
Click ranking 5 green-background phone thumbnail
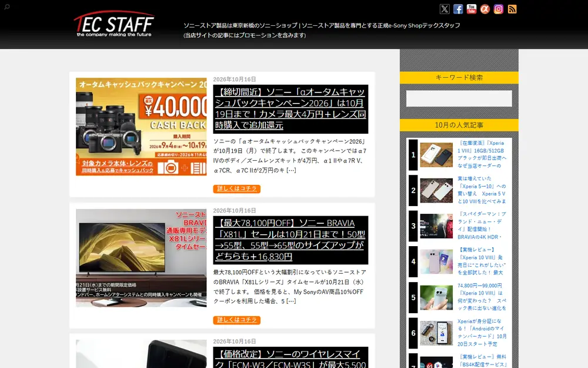(436, 297)
